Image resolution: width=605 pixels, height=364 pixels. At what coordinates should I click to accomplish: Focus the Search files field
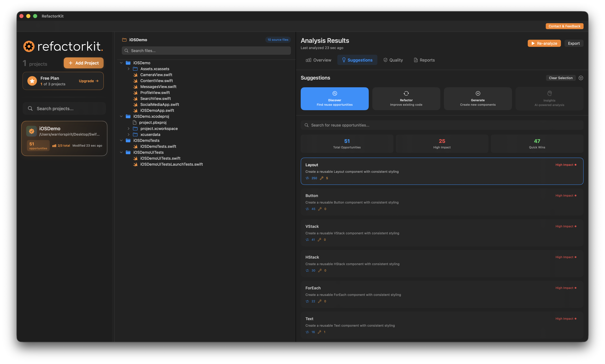click(206, 51)
